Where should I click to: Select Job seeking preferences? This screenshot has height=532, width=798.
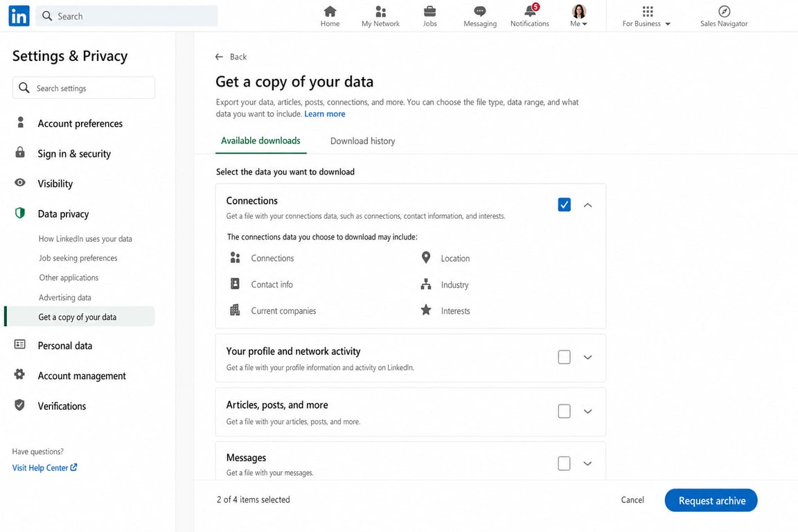point(78,258)
